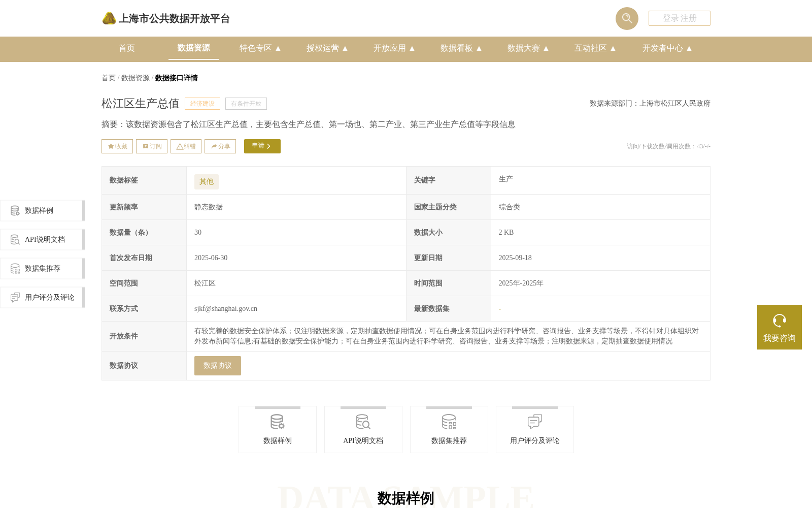Select 数据集推荐 in left sidebar
This screenshot has width=812, height=508.
click(x=43, y=269)
